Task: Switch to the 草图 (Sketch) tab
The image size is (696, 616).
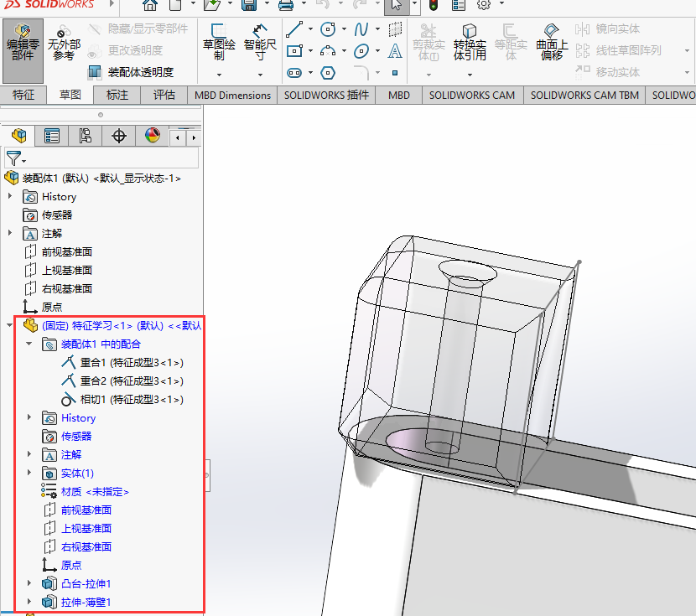Action: 70,95
